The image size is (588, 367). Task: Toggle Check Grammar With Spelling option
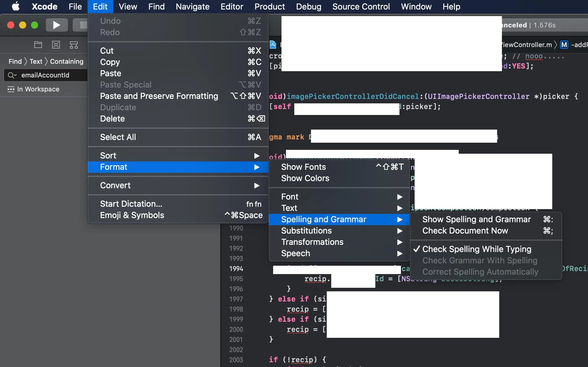click(480, 260)
